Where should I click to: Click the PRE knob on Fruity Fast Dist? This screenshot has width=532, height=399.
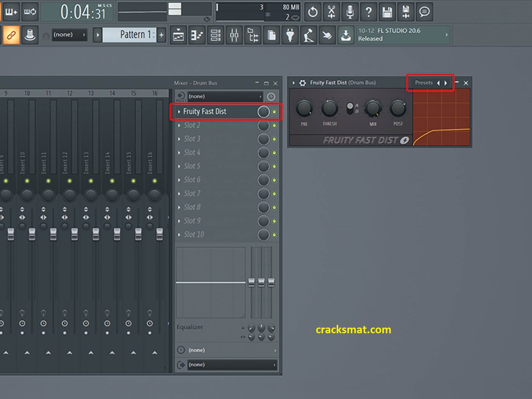tap(304, 109)
